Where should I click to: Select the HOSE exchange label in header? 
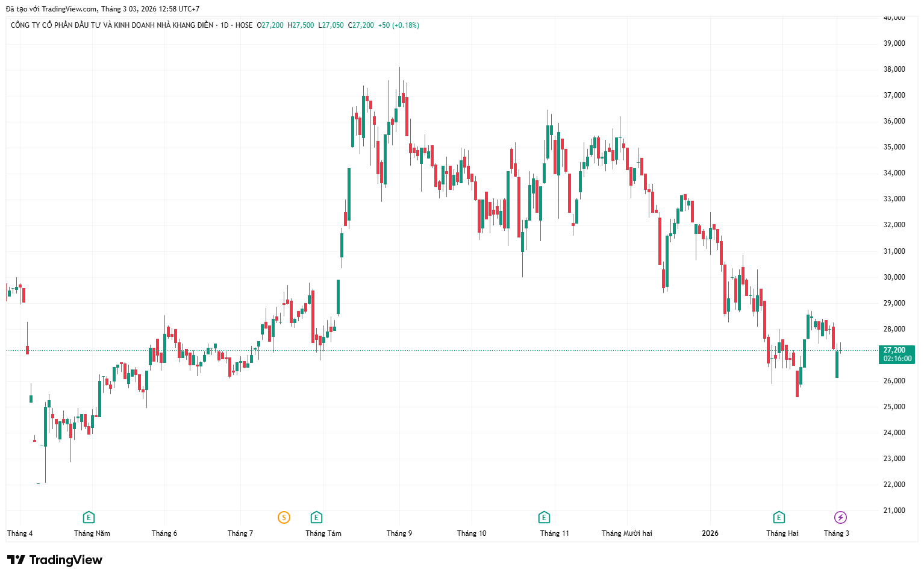point(244,25)
